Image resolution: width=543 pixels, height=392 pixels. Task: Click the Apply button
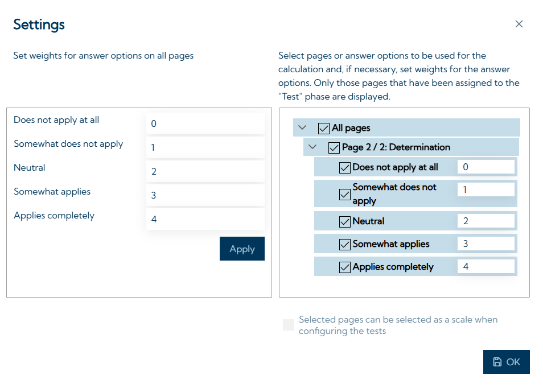[x=242, y=249]
